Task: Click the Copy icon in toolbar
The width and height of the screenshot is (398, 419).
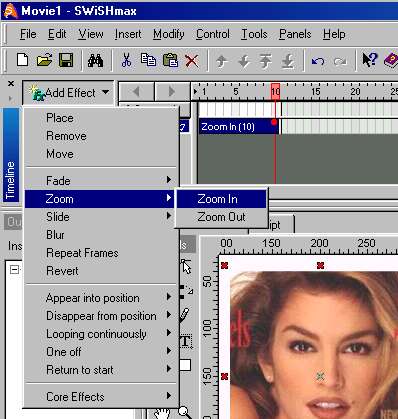Action: 148,60
